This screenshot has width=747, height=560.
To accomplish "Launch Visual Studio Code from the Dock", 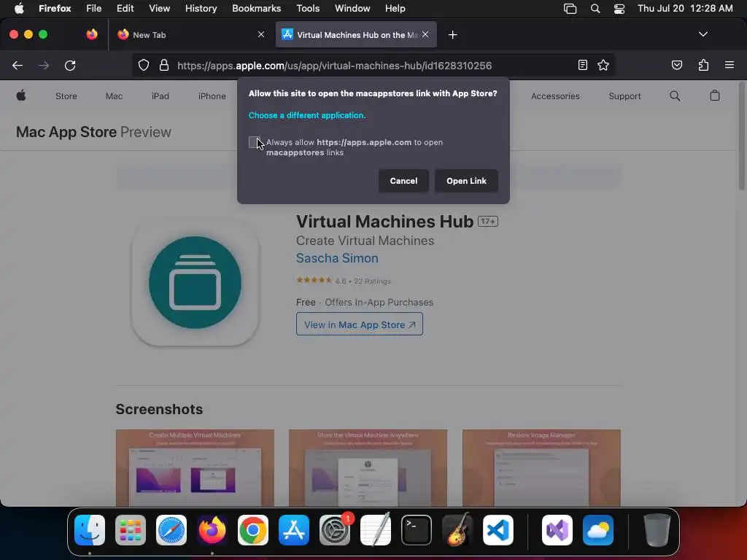I will pos(498,530).
